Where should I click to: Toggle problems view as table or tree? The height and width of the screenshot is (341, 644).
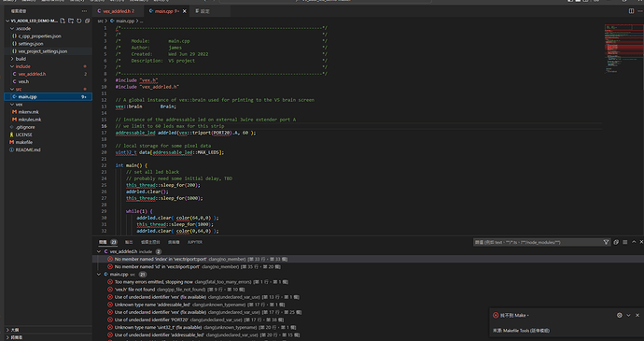(x=624, y=242)
